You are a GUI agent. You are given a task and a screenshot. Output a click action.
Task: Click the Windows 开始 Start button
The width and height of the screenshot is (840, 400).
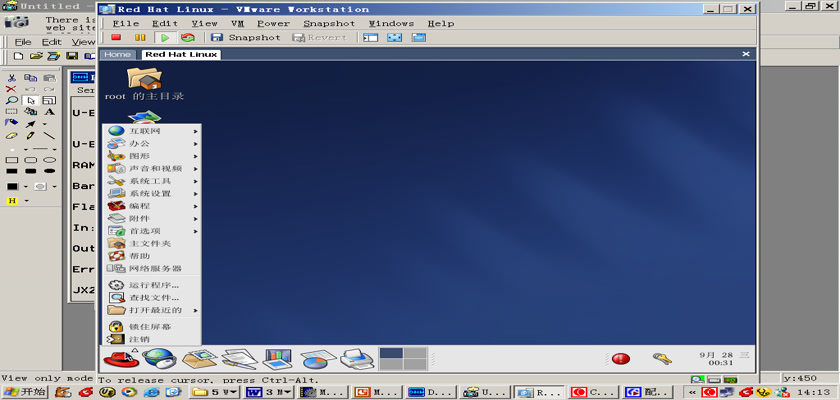[x=25, y=392]
